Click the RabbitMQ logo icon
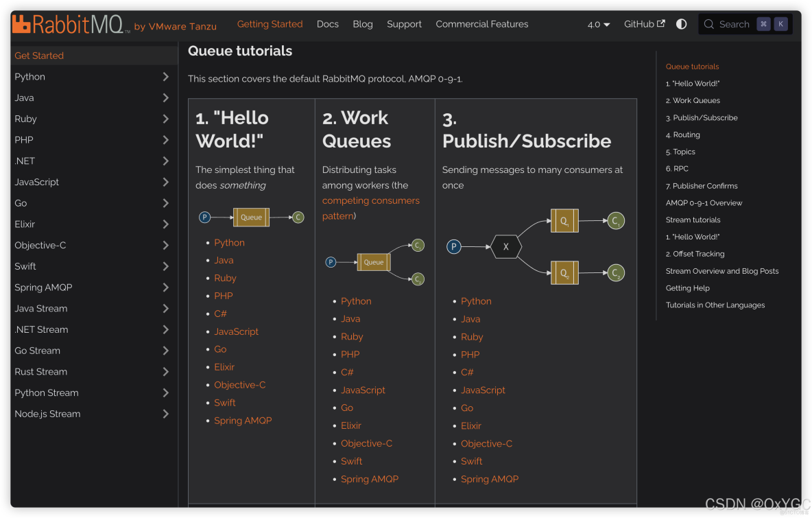Screen dimensions: 812x518 [x=22, y=25]
